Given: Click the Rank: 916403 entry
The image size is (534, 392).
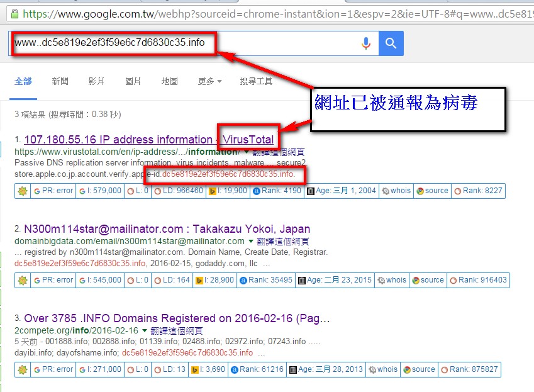Looking at the screenshot, I should pyautogui.click(x=479, y=280).
